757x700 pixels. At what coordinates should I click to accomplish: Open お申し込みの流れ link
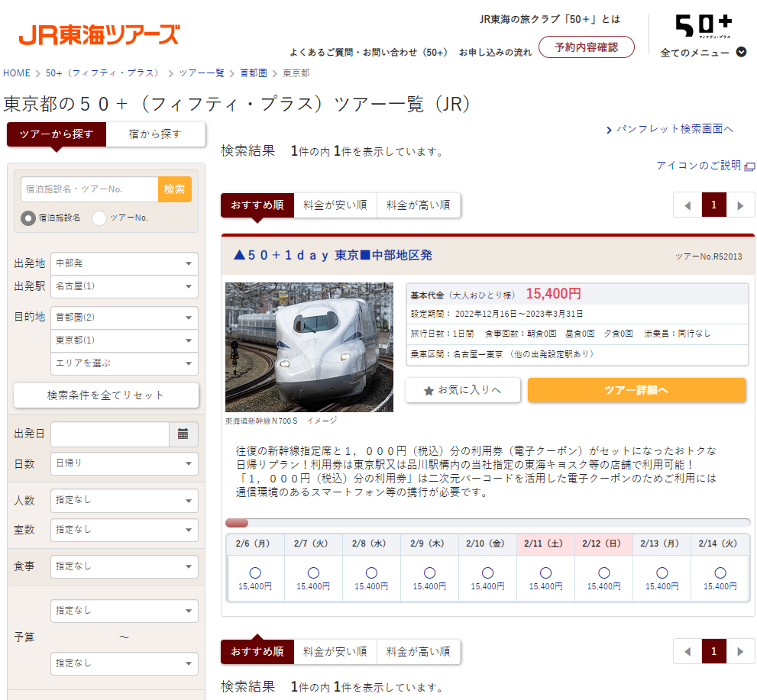[495, 52]
